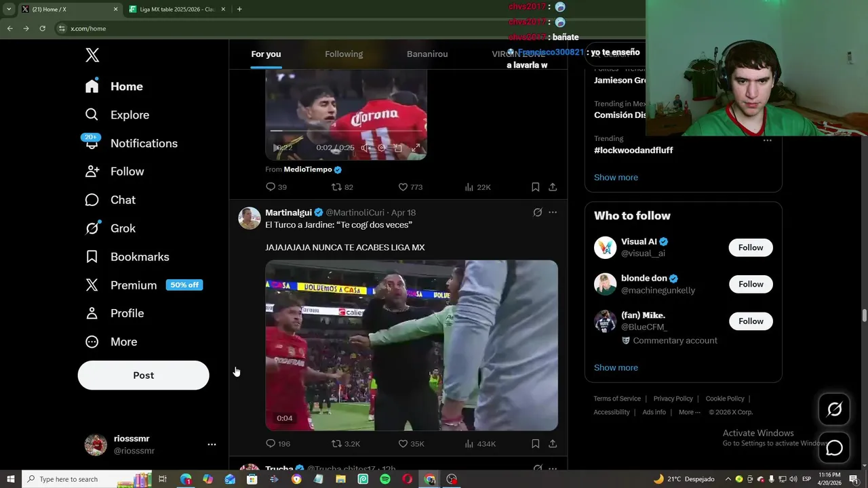Image resolution: width=868 pixels, height=488 pixels.
Task: Open the Explore page
Action: point(117,115)
